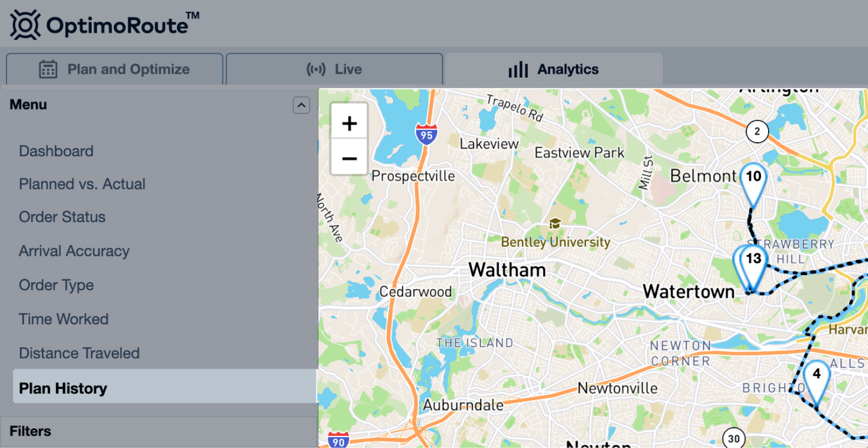Click the Interstate 95 shield on map
This screenshot has height=448, width=868.
coord(426,135)
